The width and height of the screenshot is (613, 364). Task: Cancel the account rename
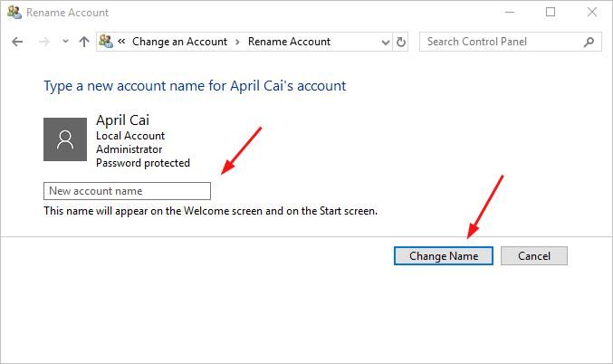(533, 256)
